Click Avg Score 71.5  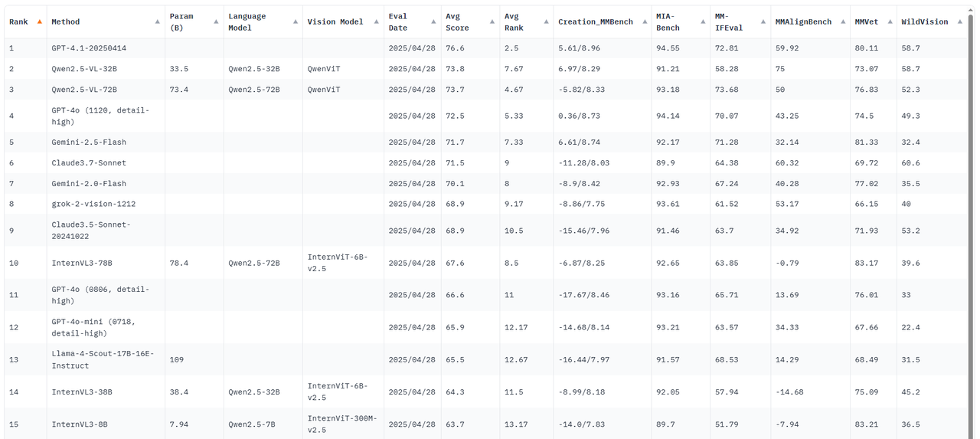coord(455,162)
